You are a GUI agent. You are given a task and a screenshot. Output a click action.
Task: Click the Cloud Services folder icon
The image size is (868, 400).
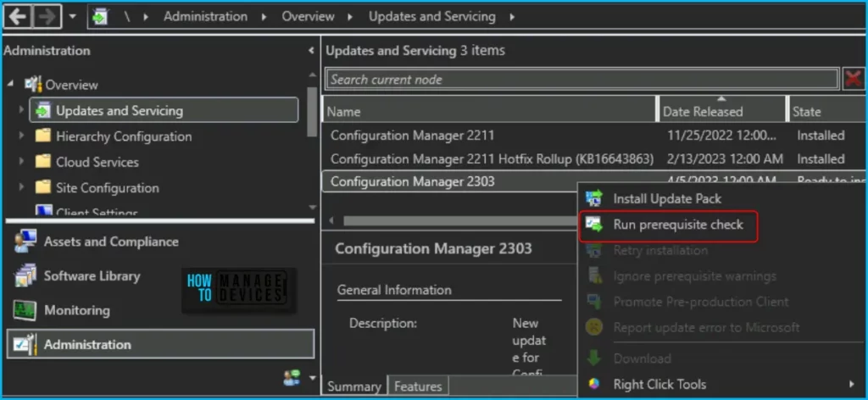[42, 162]
